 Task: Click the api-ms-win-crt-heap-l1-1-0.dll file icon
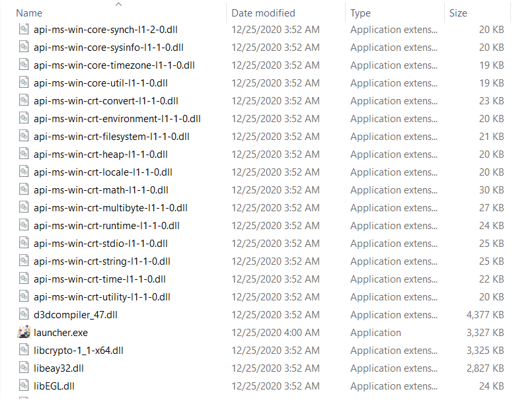pos(24,154)
